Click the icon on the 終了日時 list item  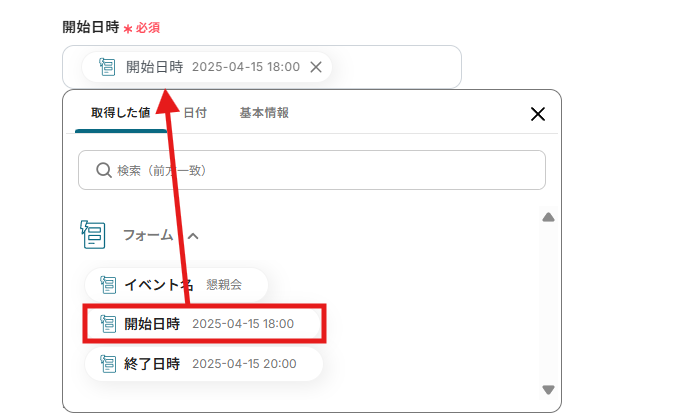coord(108,364)
